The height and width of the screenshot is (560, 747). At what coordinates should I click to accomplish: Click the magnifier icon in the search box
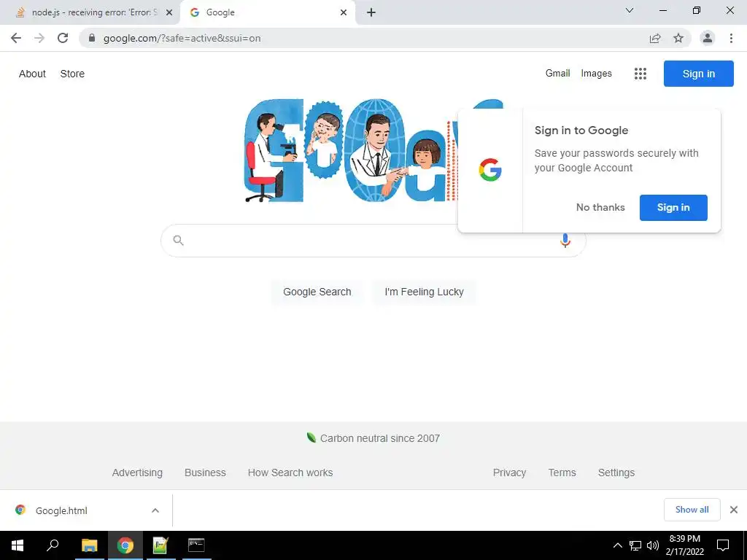178,240
